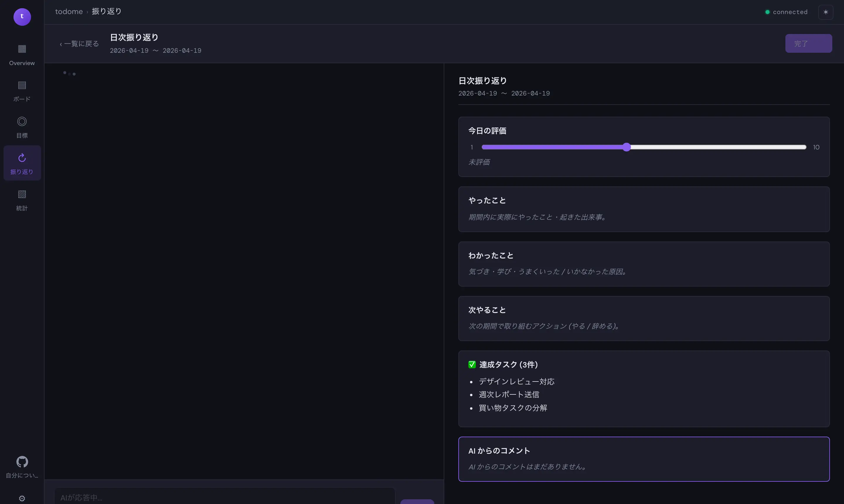Click the purple 't' avatar logo

coord(22,17)
